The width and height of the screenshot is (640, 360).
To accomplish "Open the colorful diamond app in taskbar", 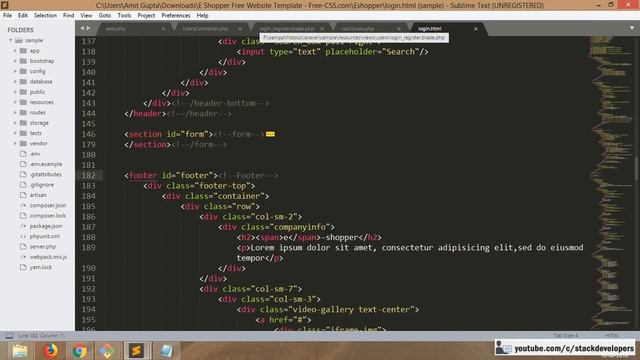I will (x=107, y=351).
